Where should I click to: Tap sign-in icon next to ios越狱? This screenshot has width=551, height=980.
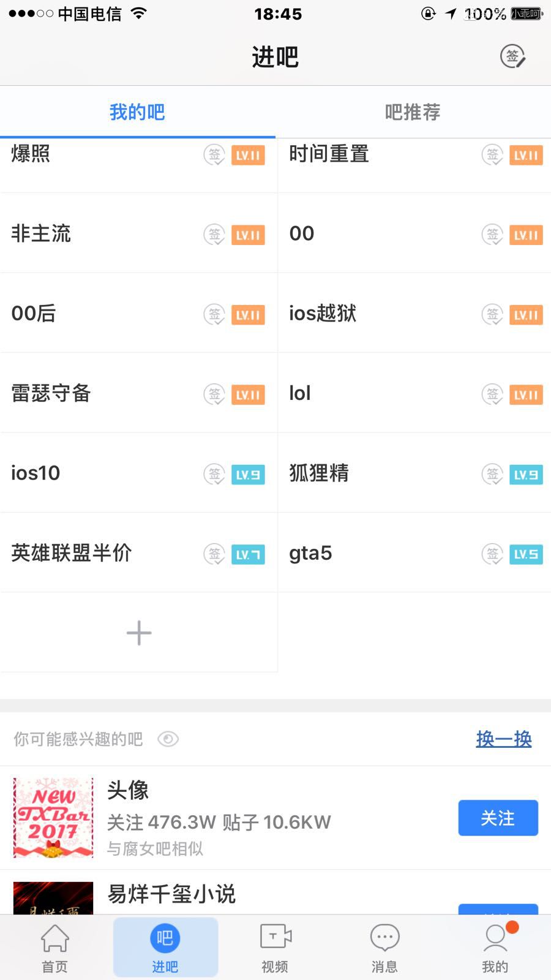click(492, 315)
